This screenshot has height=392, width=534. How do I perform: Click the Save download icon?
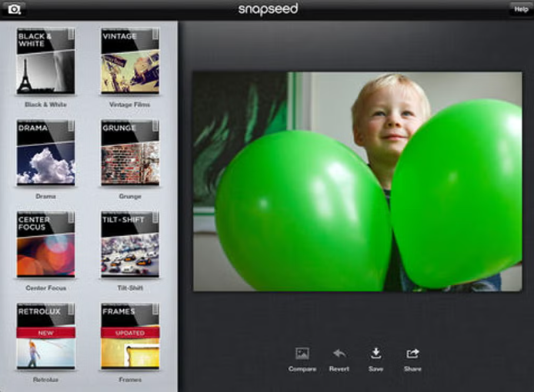(x=375, y=354)
